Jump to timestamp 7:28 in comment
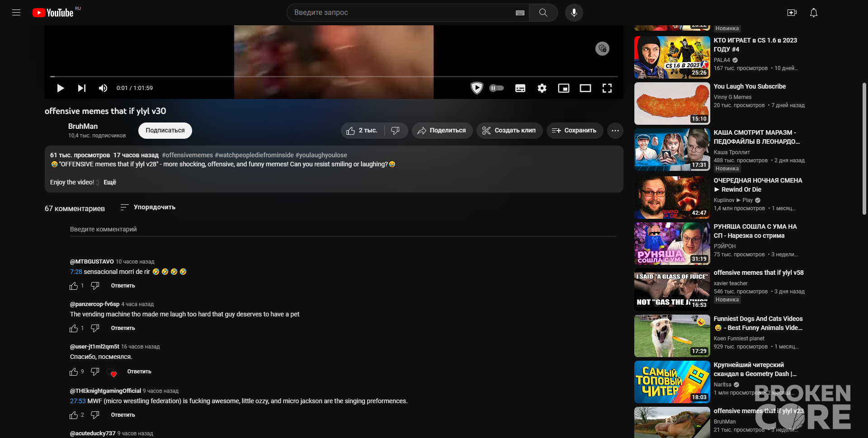Viewport: 868px width, 438px height. [76, 272]
